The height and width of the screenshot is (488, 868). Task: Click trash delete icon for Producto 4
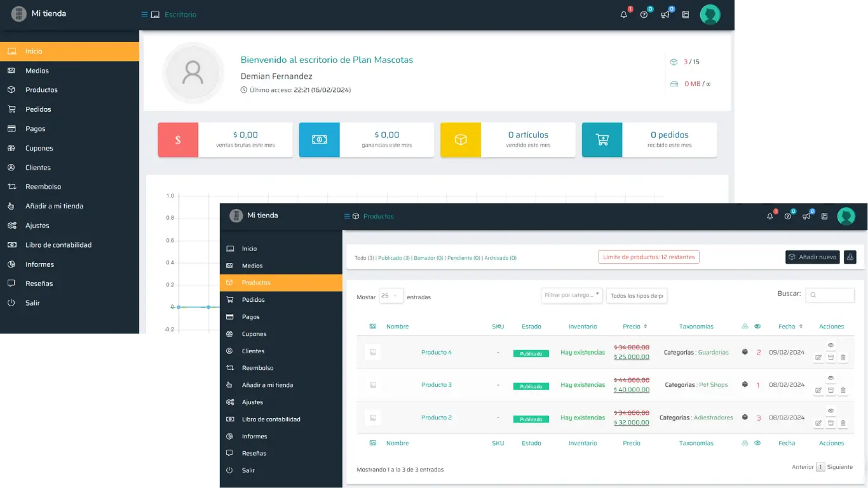coord(843,358)
